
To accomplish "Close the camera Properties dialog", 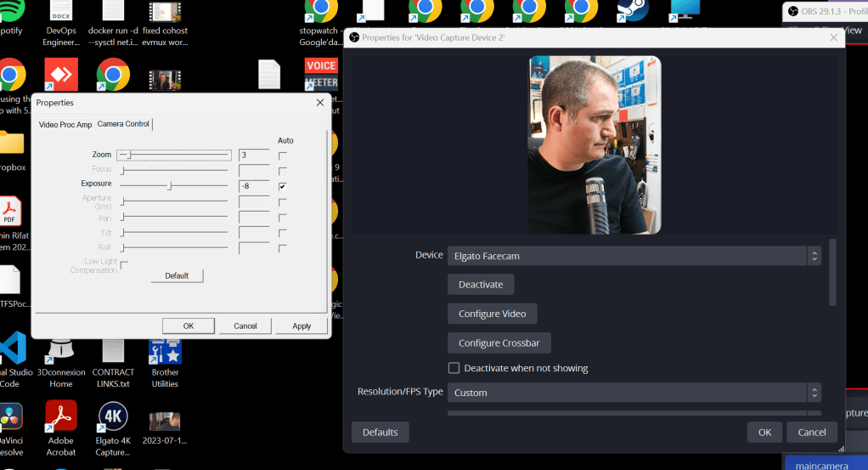I will click(320, 103).
